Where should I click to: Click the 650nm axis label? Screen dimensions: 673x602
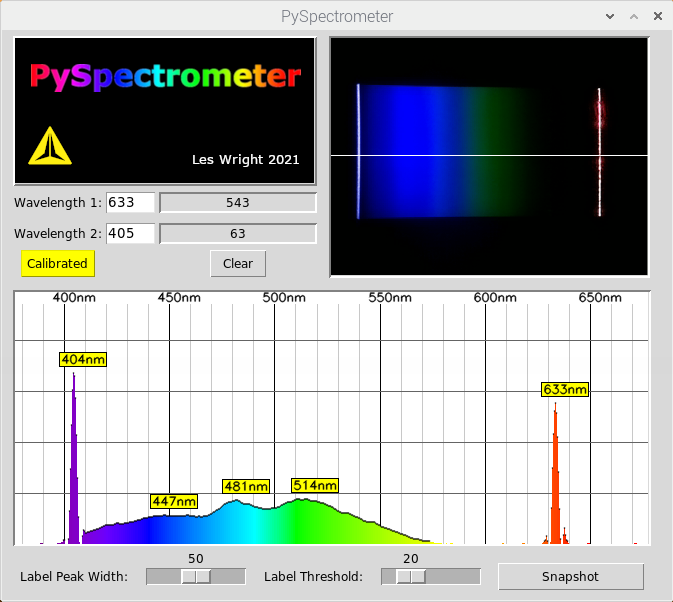pos(600,297)
